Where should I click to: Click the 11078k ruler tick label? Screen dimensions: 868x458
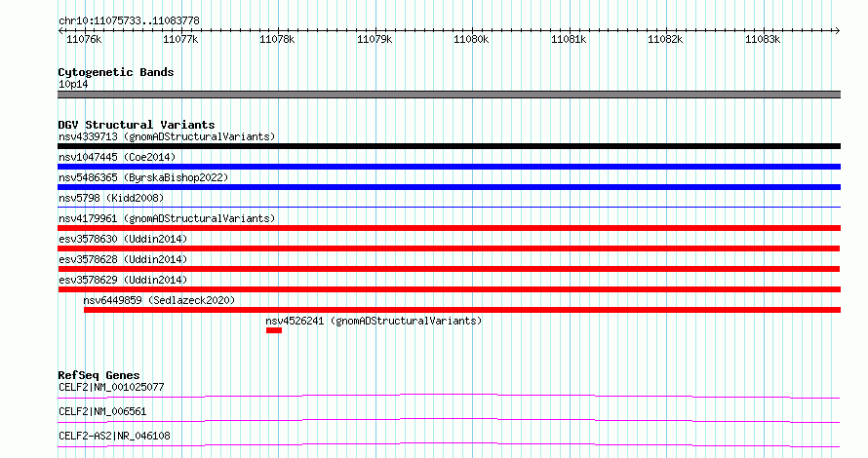click(x=277, y=40)
